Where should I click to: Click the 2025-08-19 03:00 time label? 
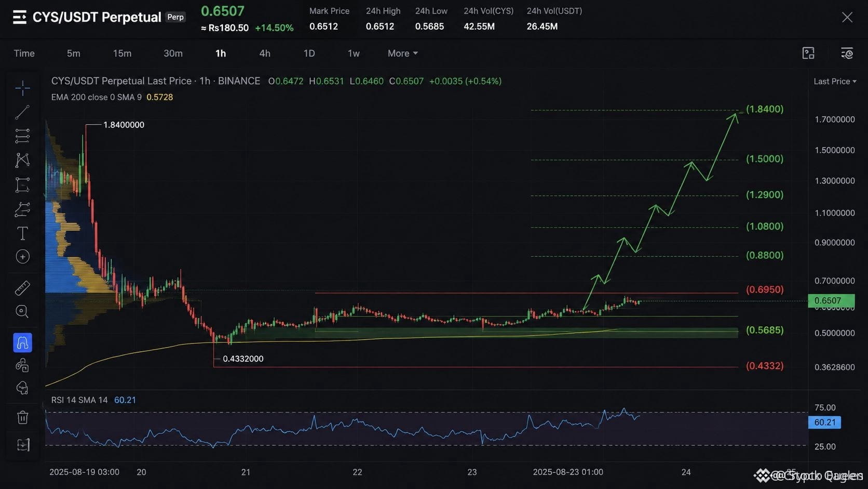click(x=84, y=472)
